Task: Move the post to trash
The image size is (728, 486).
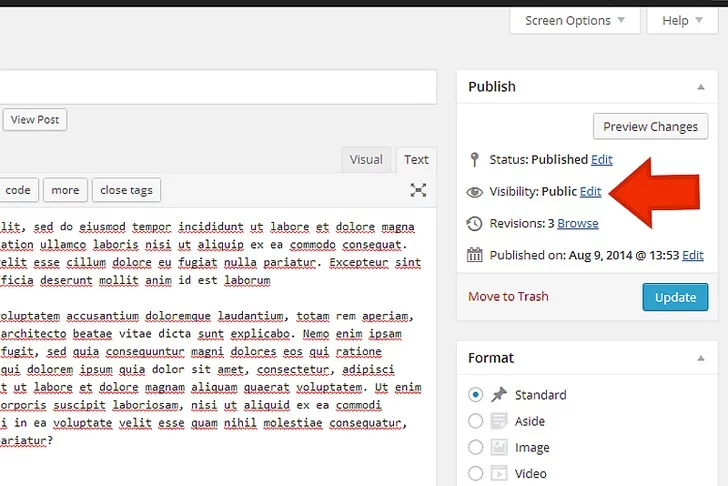Action: pyautogui.click(x=508, y=296)
